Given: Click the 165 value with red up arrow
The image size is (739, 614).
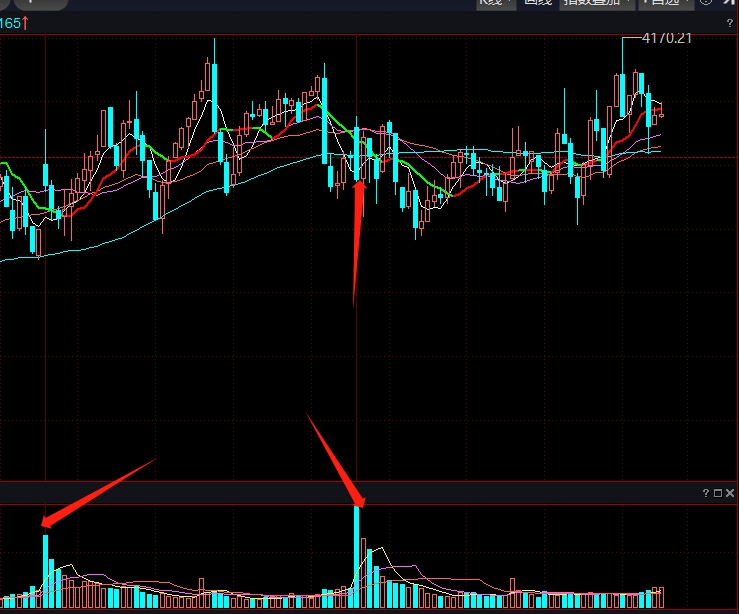Looking at the screenshot, I should 14,22.
